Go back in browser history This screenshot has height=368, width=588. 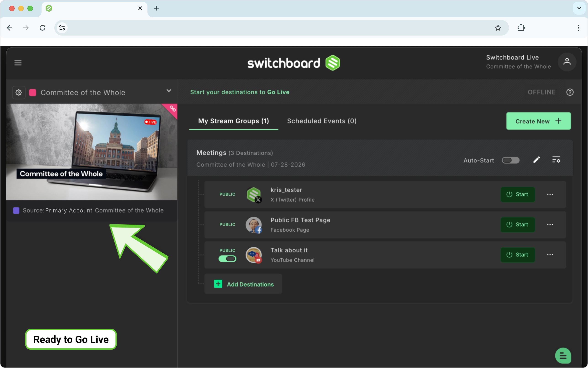(10, 28)
